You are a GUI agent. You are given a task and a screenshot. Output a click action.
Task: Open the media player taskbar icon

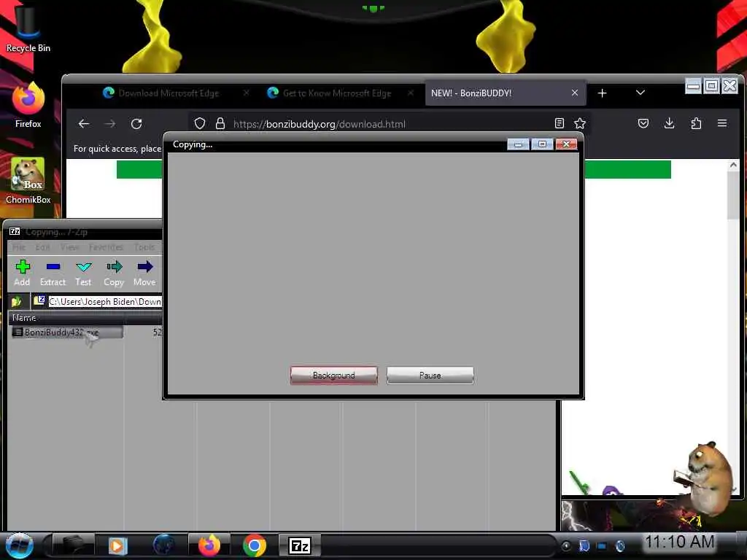[x=117, y=545]
